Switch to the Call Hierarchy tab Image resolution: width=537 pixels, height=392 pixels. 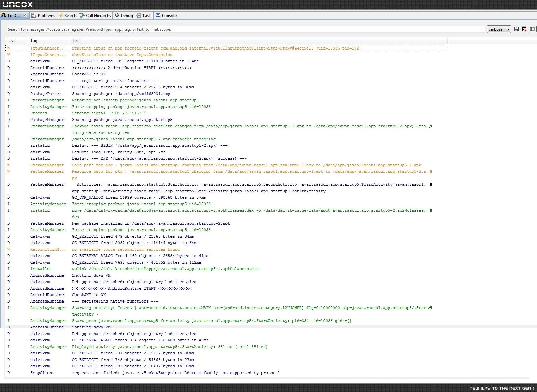point(95,15)
